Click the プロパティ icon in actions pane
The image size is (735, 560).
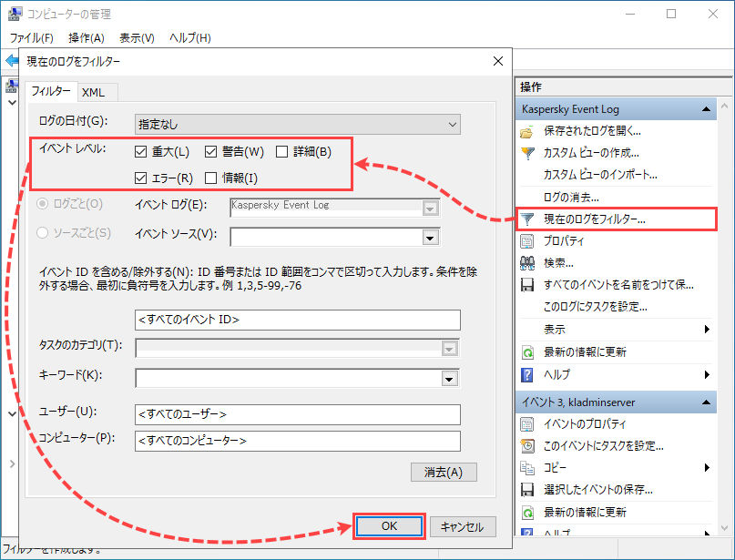(526, 241)
